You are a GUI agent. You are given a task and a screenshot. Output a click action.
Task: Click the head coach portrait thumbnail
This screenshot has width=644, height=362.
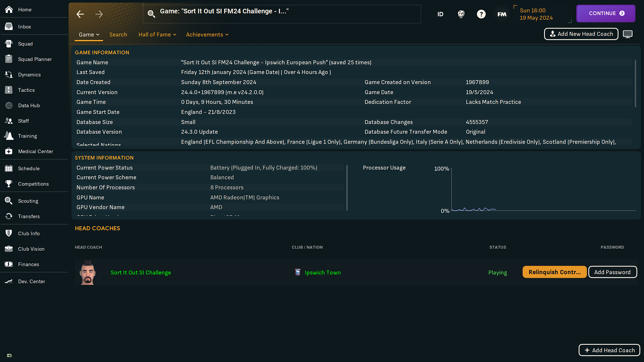(x=88, y=272)
